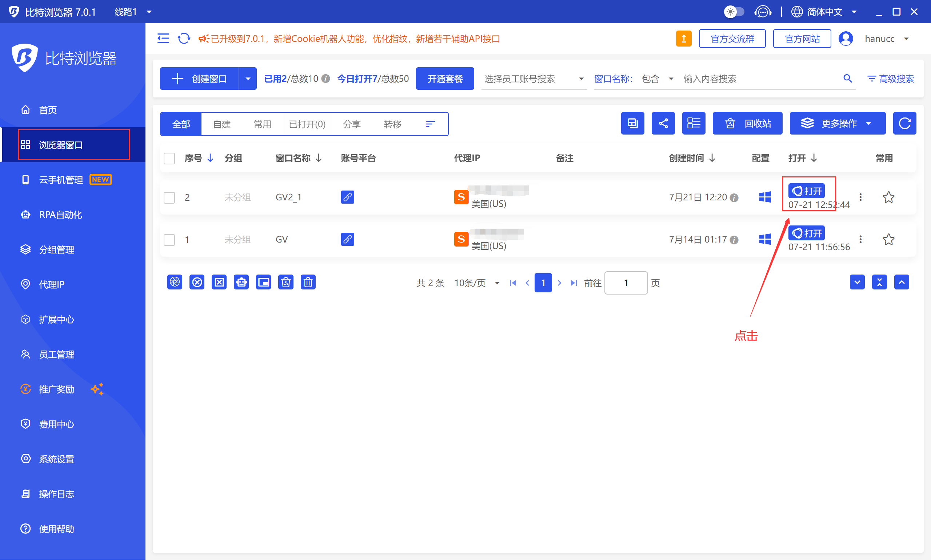This screenshot has width=931, height=560.
Task: Click the square X batch icon
Action: pyautogui.click(x=219, y=282)
